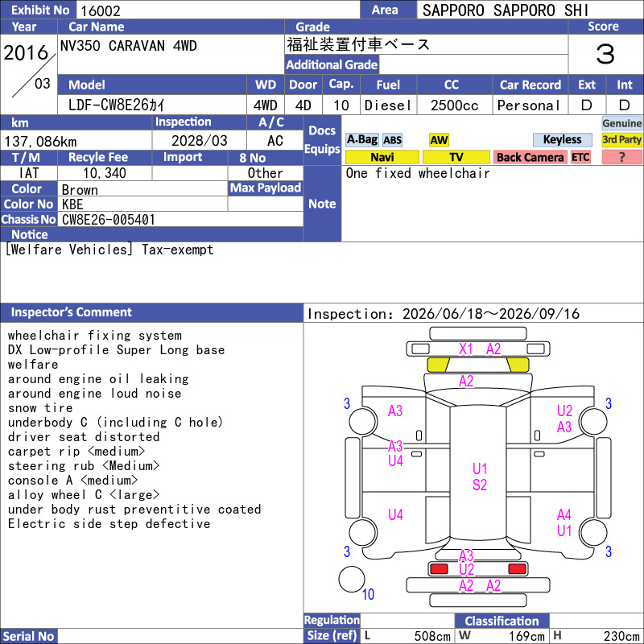Click the comment steering rub Medium
The width and height of the screenshot is (644, 644).
(84, 466)
